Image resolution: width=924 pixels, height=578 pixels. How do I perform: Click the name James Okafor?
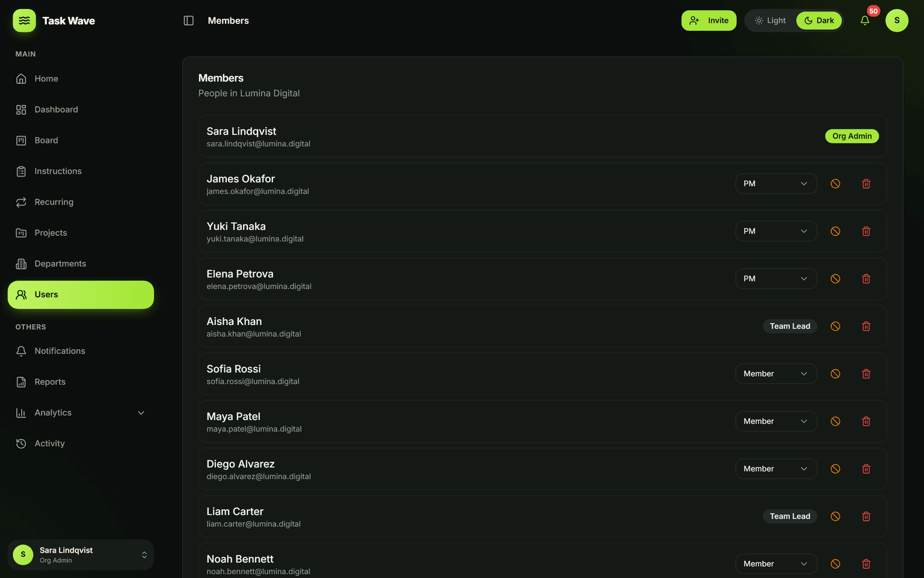pos(241,179)
